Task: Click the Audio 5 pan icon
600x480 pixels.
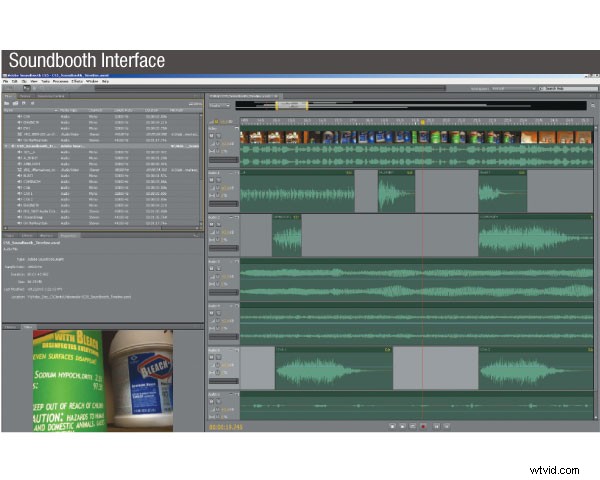Action: click(x=212, y=372)
